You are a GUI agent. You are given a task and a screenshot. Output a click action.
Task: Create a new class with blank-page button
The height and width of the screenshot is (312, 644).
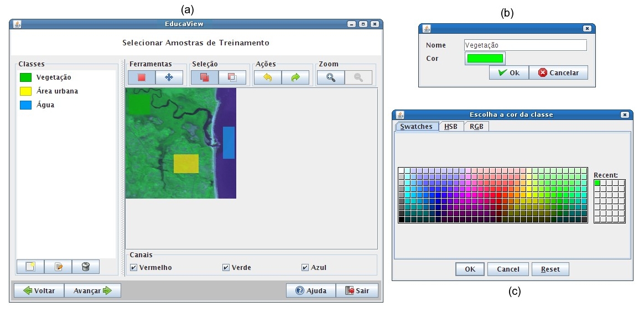[30, 267]
